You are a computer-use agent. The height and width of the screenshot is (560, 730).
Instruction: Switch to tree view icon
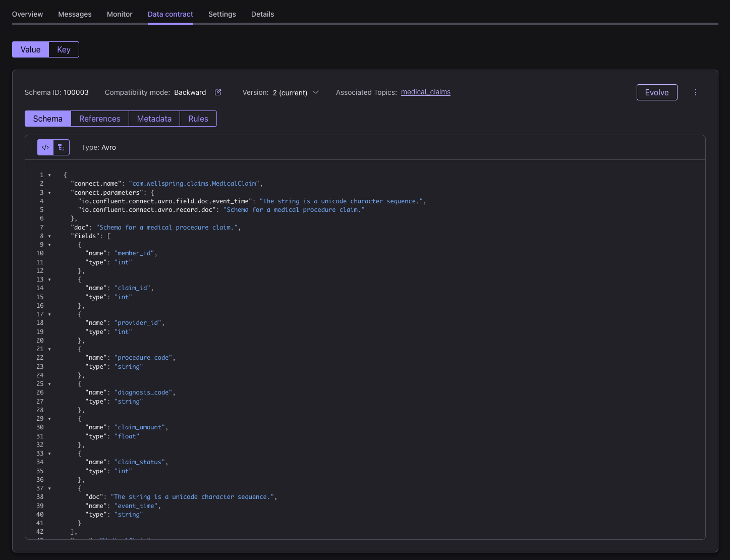61,147
